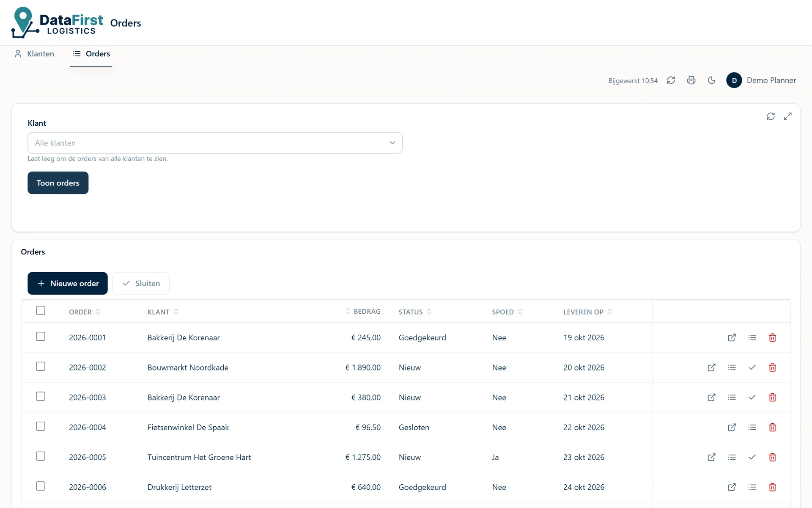This screenshot has width=812, height=508.
Task: Expand the filter panel to fullscreen
Action: point(787,116)
